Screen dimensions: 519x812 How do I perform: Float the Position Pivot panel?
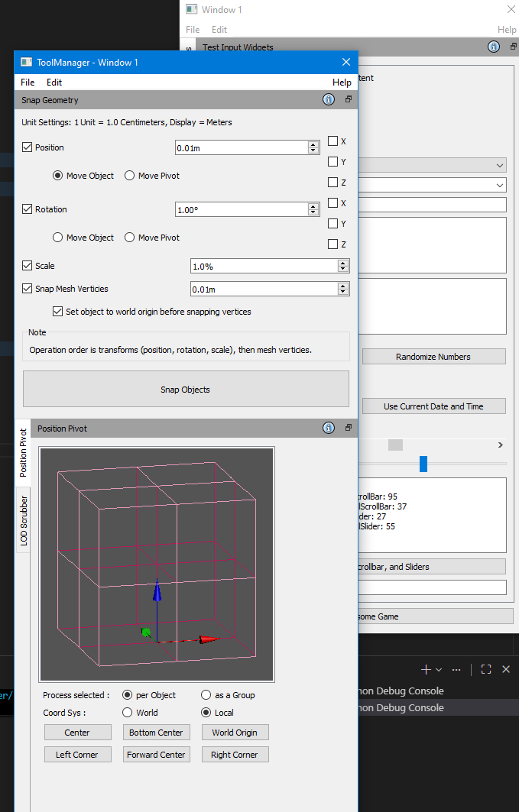tap(349, 428)
